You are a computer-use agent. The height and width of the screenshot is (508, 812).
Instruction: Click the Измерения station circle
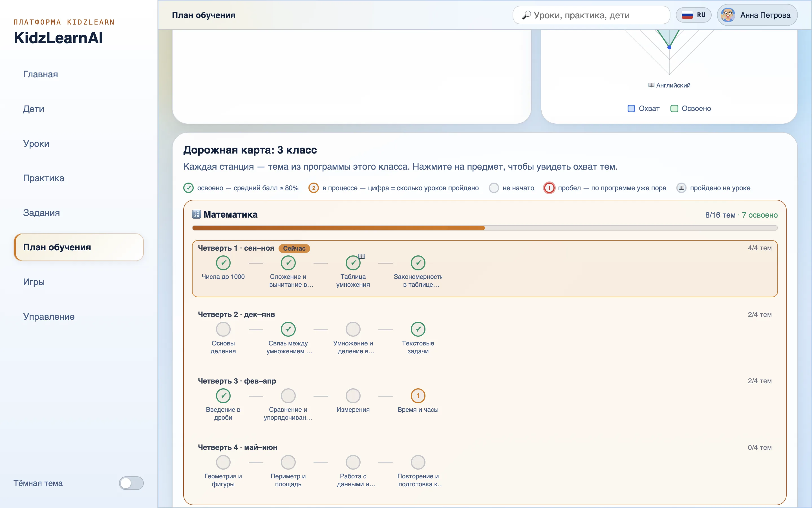(353, 396)
